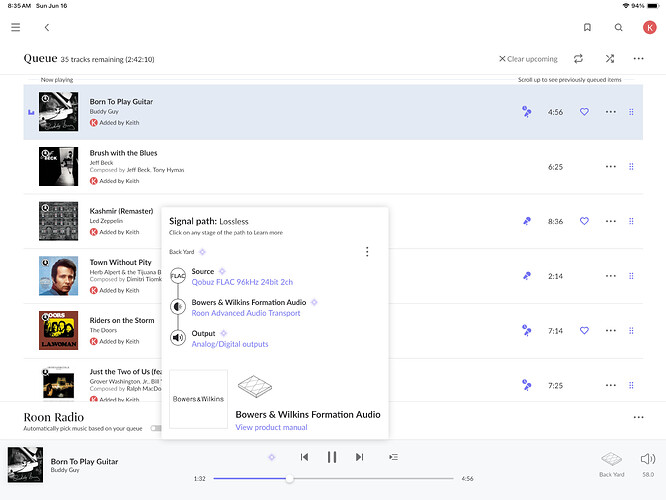Viewport: 666px width, 500px height.
Task: Open more options for Born To Play Guitar
Action: tap(611, 112)
